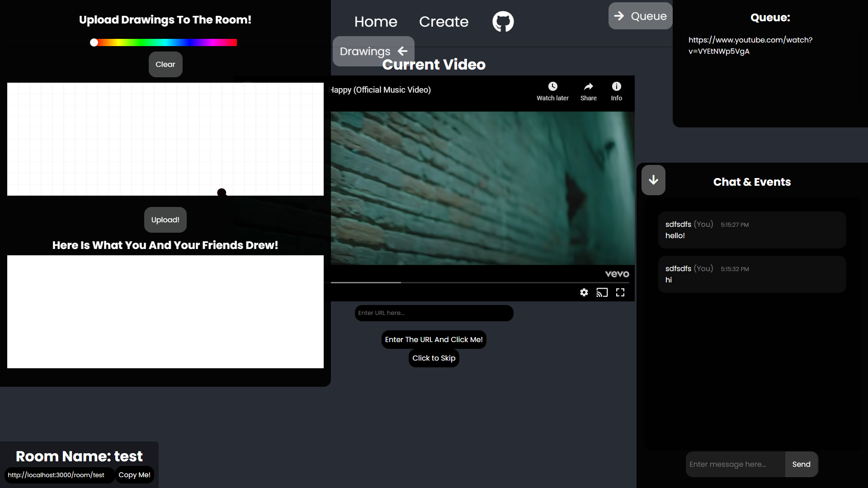Viewport: 868px width, 488px height.
Task: Open the Create page
Action: (443, 22)
